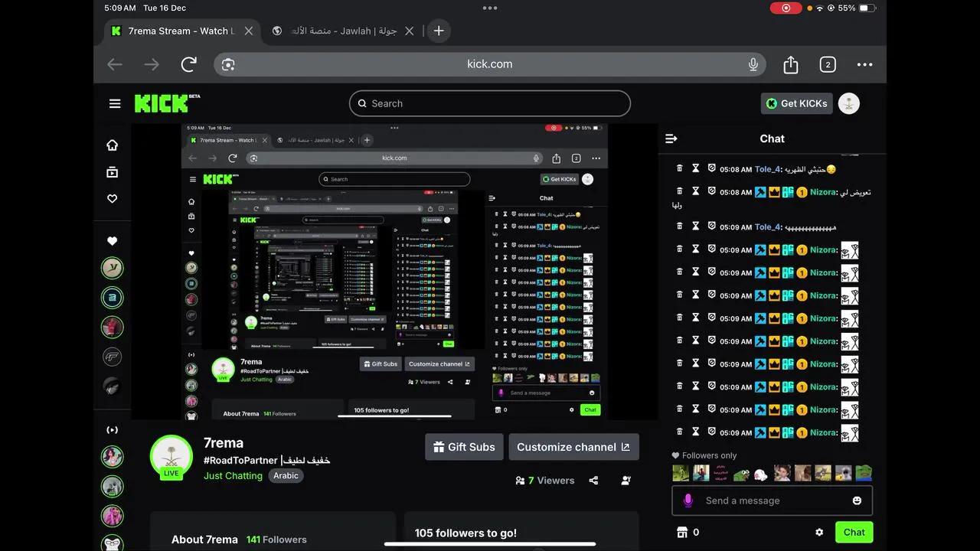Close the 7rema Stream tab

pos(249,31)
